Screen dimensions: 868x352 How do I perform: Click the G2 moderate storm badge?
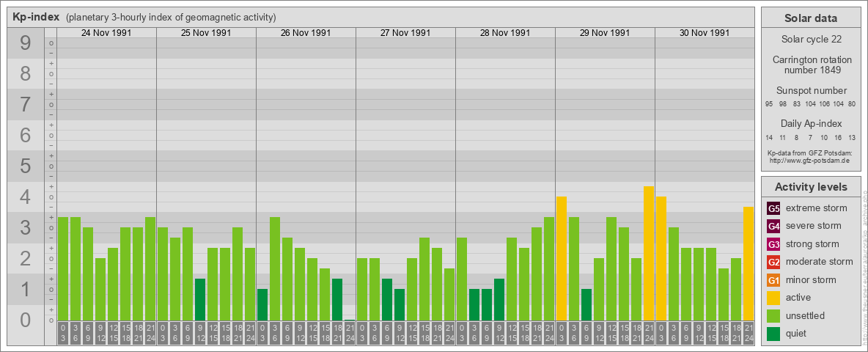click(x=773, y=262)
